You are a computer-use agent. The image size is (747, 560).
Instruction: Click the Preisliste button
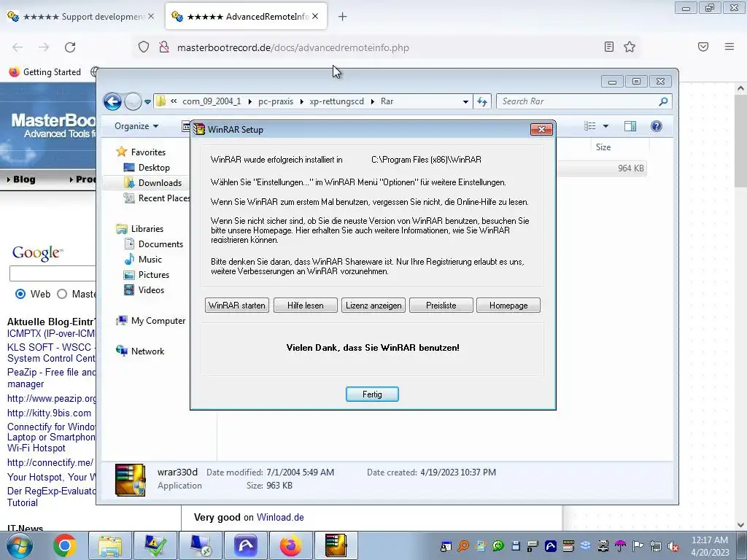point(441,306)
